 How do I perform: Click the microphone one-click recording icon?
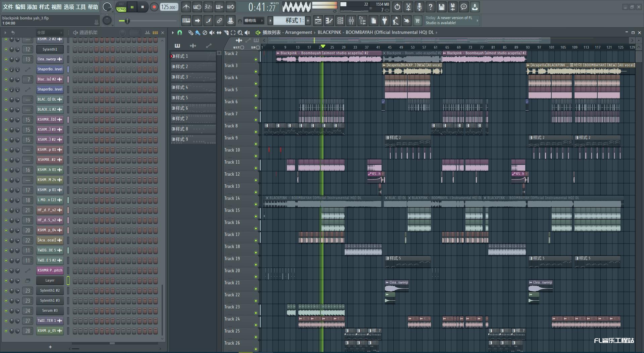pyautogui.click(x=419, y=7)
